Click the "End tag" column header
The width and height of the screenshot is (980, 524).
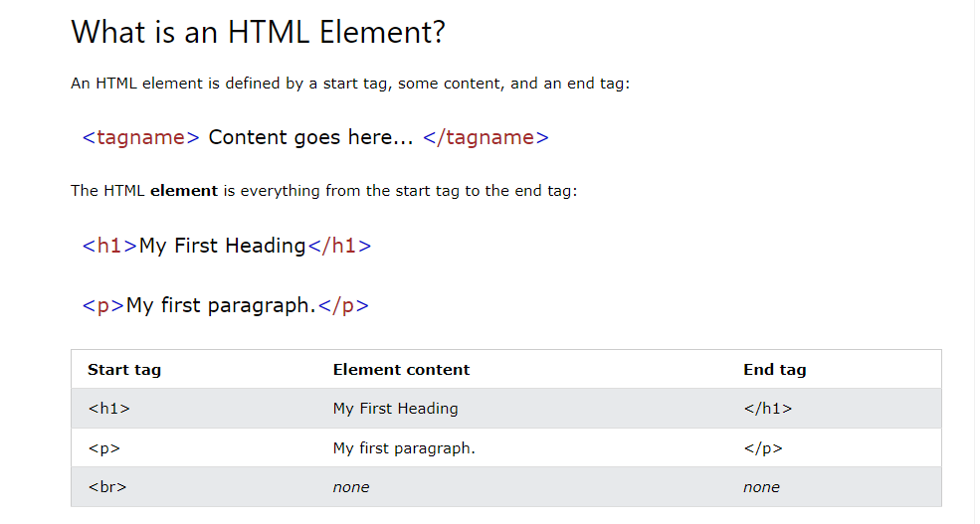[x=774, y=370]
